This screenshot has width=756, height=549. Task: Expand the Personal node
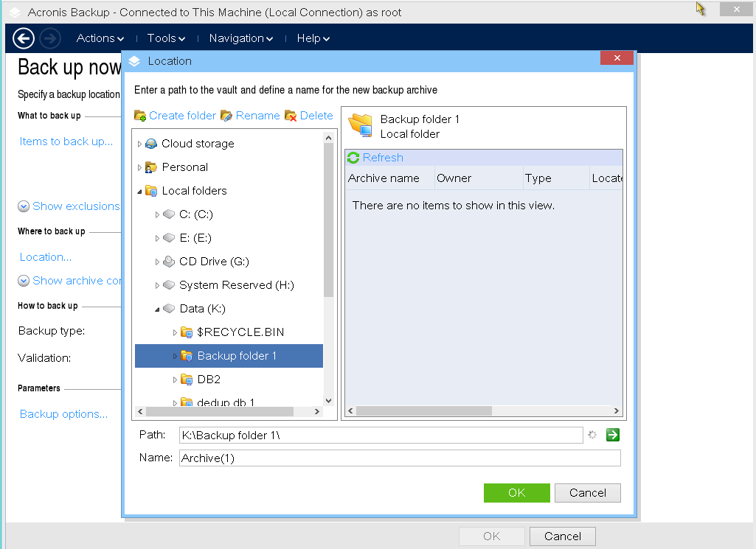(x=139, y=167)
